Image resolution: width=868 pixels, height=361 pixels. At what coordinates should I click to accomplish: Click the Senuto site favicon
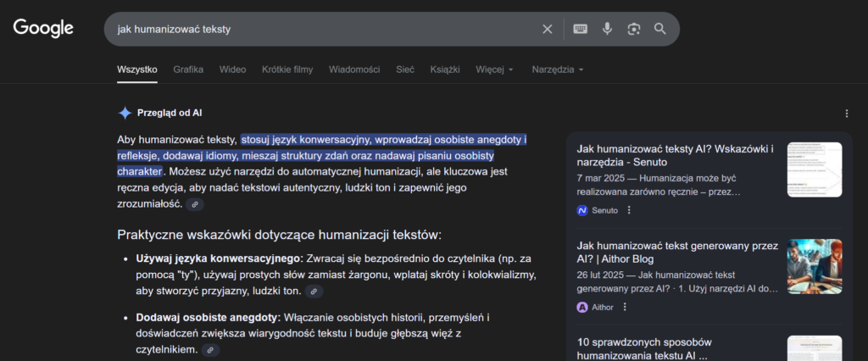[x=582, y=210]
